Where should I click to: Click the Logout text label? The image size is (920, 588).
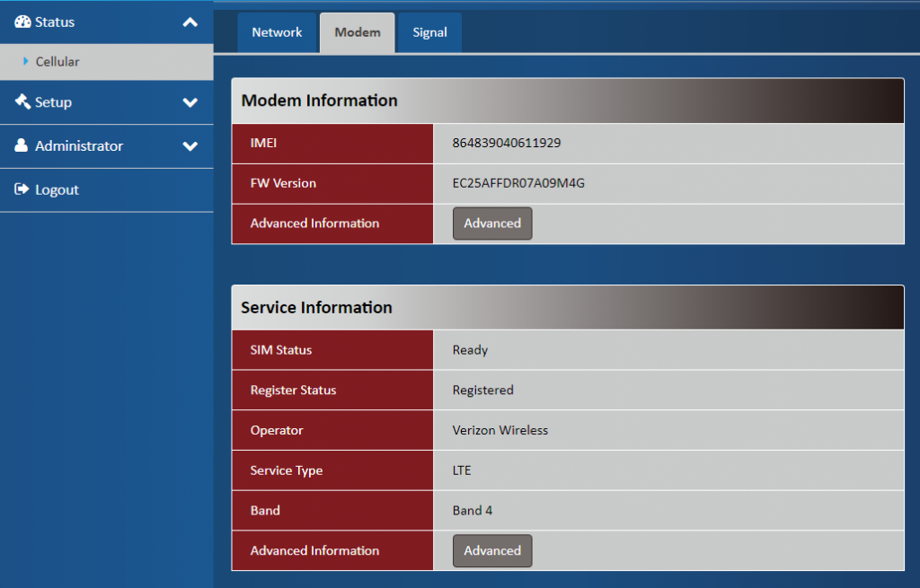tap(57, 189)
